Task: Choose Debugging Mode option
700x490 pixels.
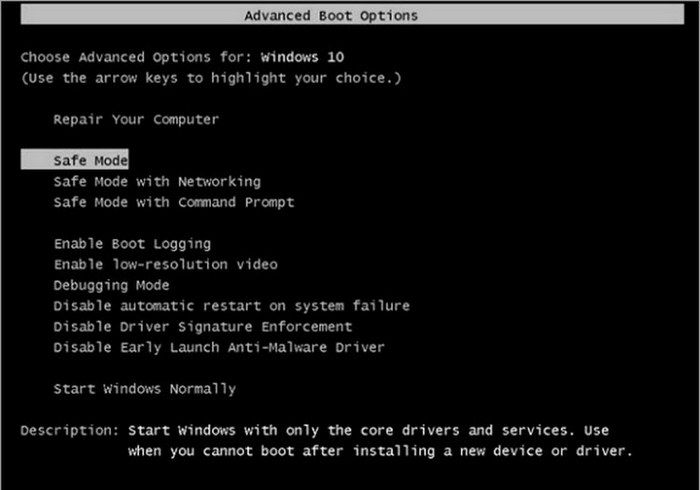Action: click(111, 285)
